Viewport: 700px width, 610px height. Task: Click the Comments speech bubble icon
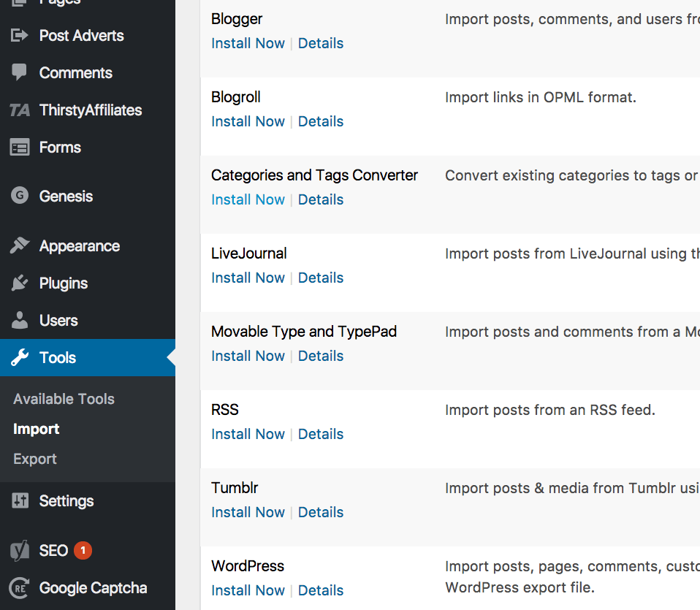coord(20,72)
